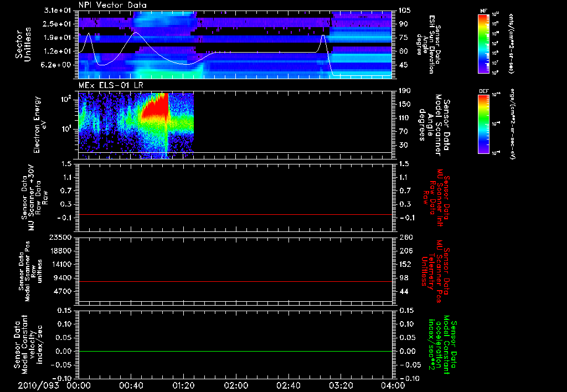Click the 'ergs/(cm**2-sr-sec-eV)' units label
Screen dimensions: 567x392
[512, 124]
